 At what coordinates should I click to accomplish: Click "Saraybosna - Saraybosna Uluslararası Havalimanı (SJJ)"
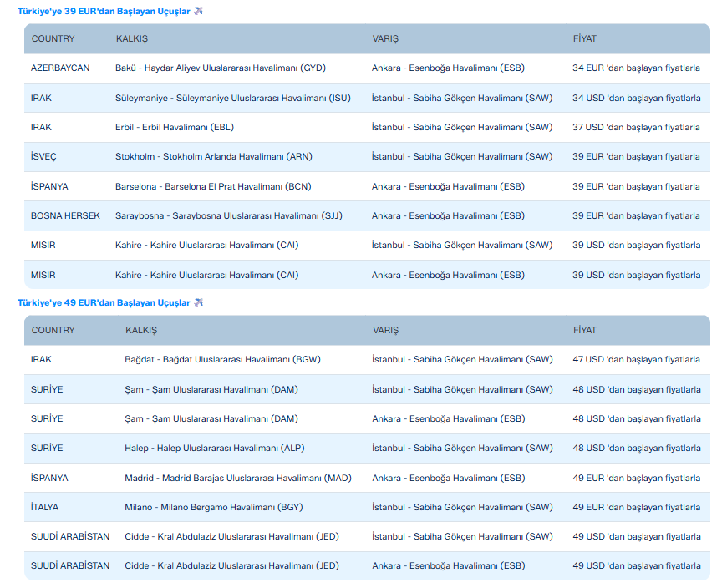point(229,215)
